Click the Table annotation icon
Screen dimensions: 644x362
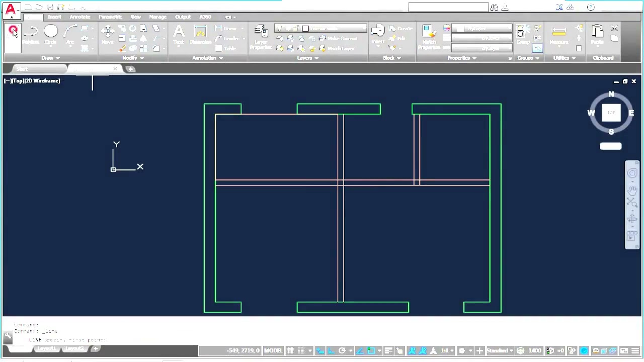click(x=225, y=48)
